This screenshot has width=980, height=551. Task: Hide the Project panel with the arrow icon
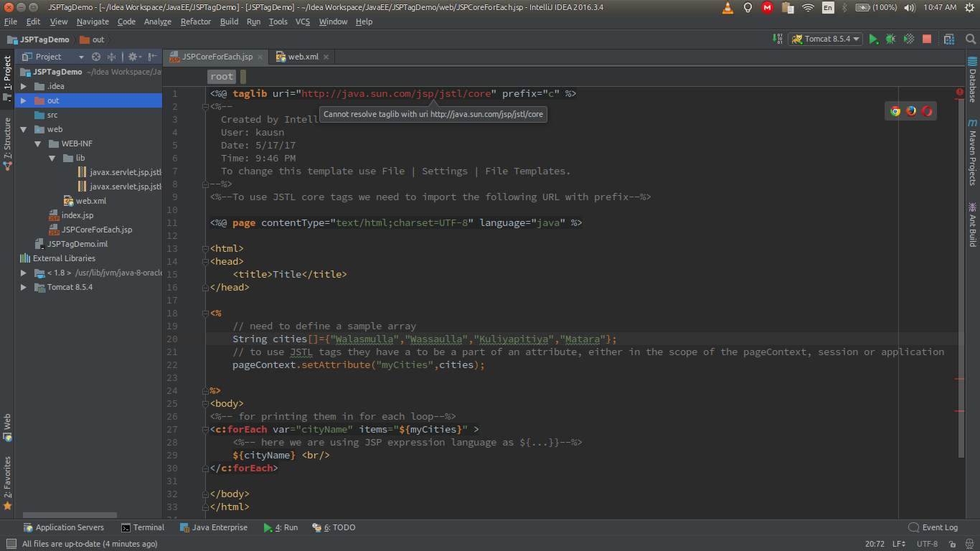[x=153, y=57]
